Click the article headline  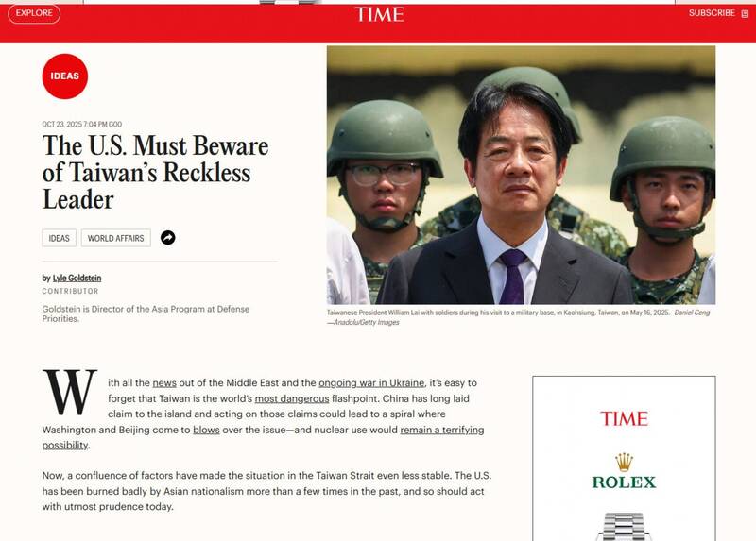[x=155, y=172]
